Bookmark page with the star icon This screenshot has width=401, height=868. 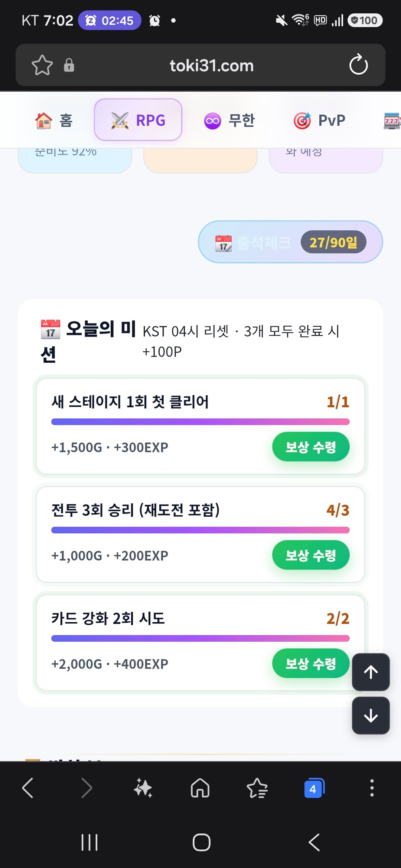coord(42,65)
